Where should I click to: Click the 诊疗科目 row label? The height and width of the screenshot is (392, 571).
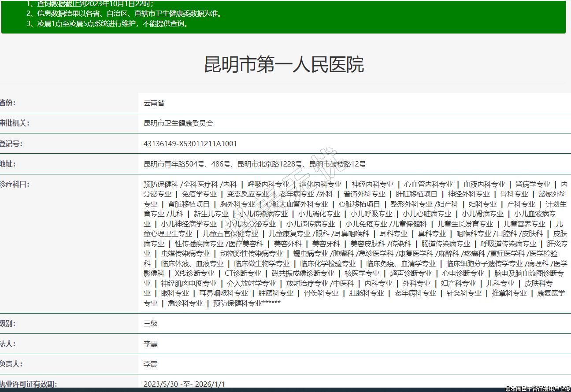click(14, 184)
